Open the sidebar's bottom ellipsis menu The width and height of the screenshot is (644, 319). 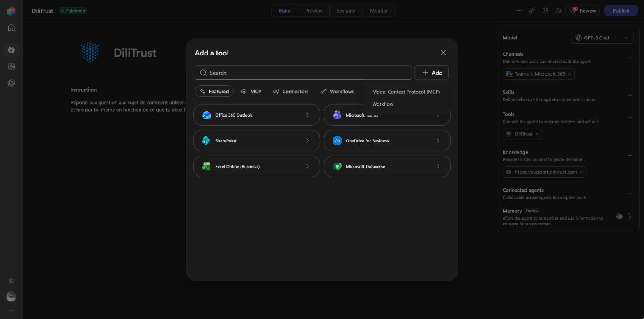(x=11, y=310)
